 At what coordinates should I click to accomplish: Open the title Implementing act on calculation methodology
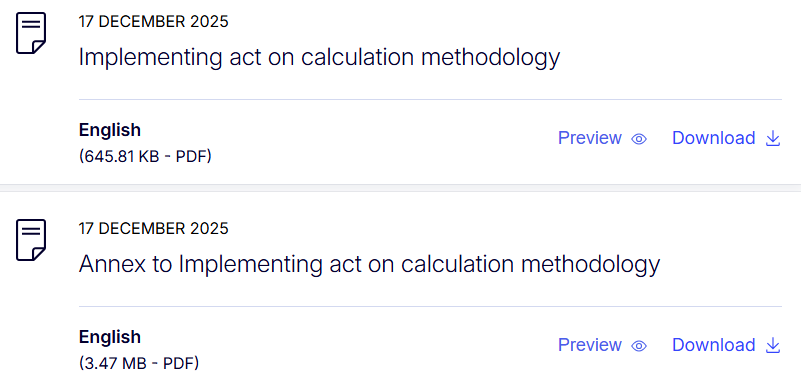(319, 58)
